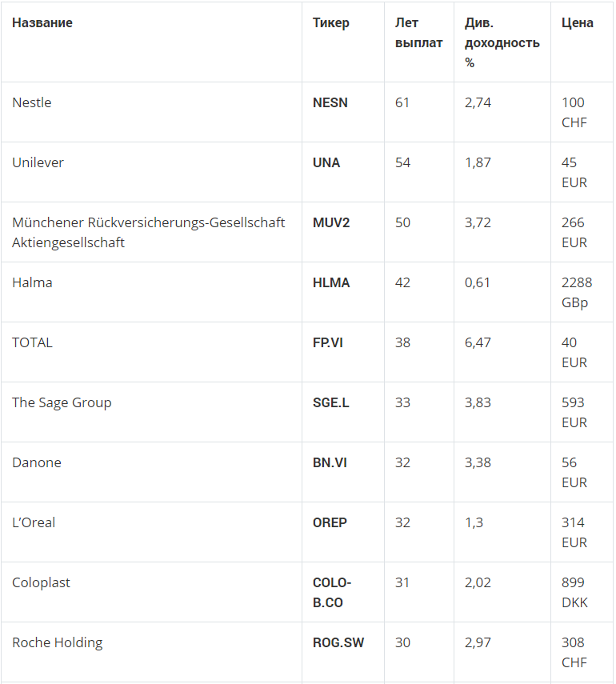Click the HLMA ticker
616x684 pixels.
pos(331,282)
